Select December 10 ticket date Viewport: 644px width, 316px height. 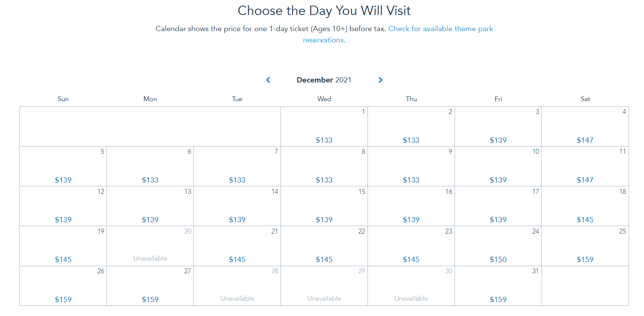coord(498,166)
